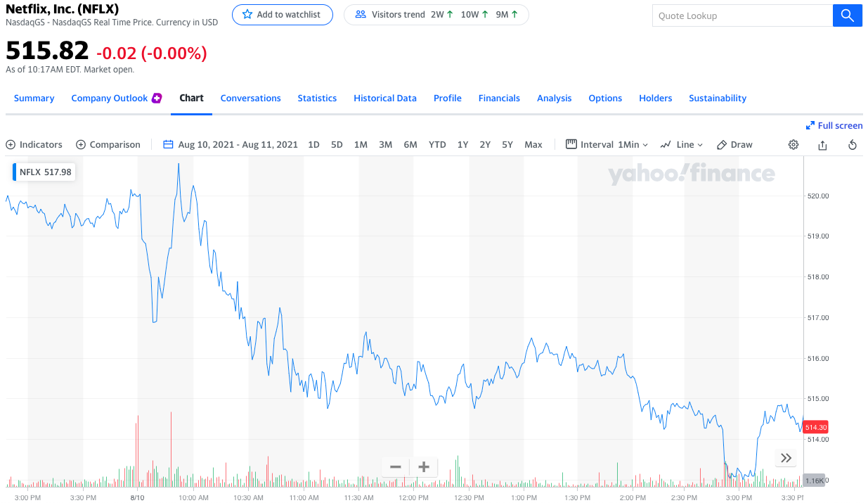This screenshot has height=503, width=868.
Task: Open the Analysis tab
Action: (555, 98)
